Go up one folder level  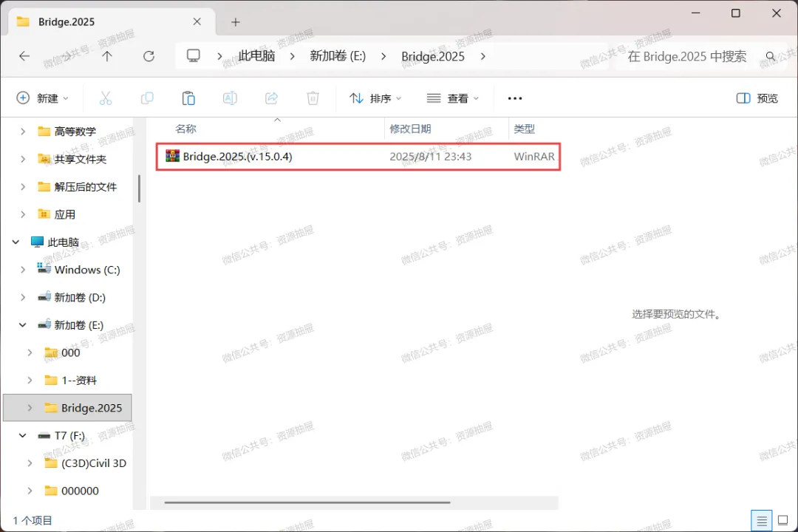tap(107, 56)
